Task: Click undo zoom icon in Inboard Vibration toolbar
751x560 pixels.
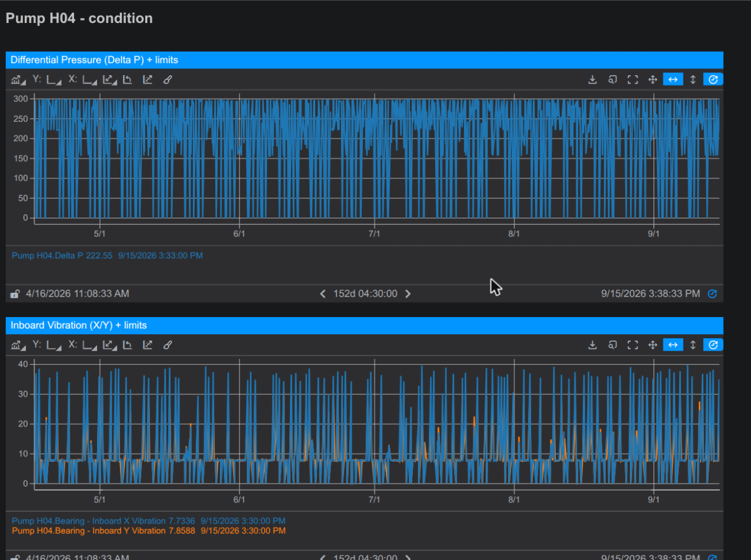Action: (128, 345)
